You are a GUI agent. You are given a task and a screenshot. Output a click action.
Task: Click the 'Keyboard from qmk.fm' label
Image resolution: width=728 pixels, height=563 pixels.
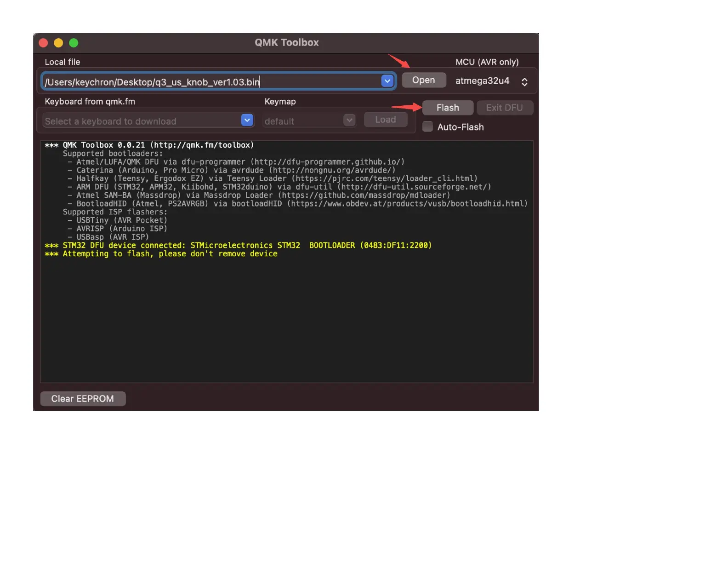90,101
